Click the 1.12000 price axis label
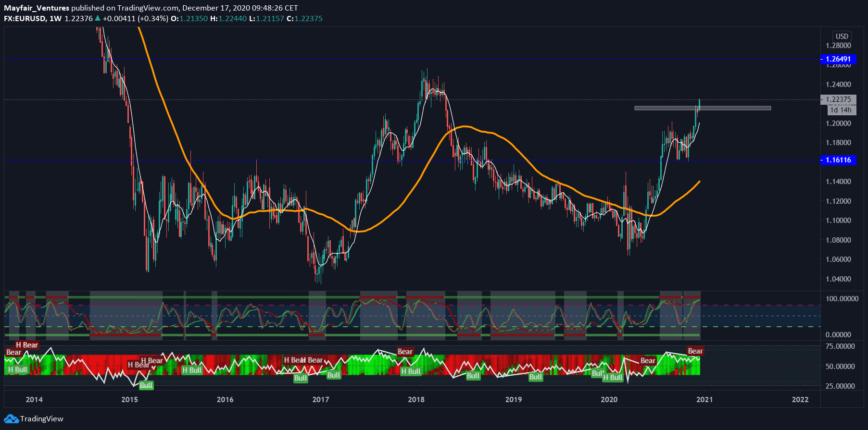 [x=838, y=201]
